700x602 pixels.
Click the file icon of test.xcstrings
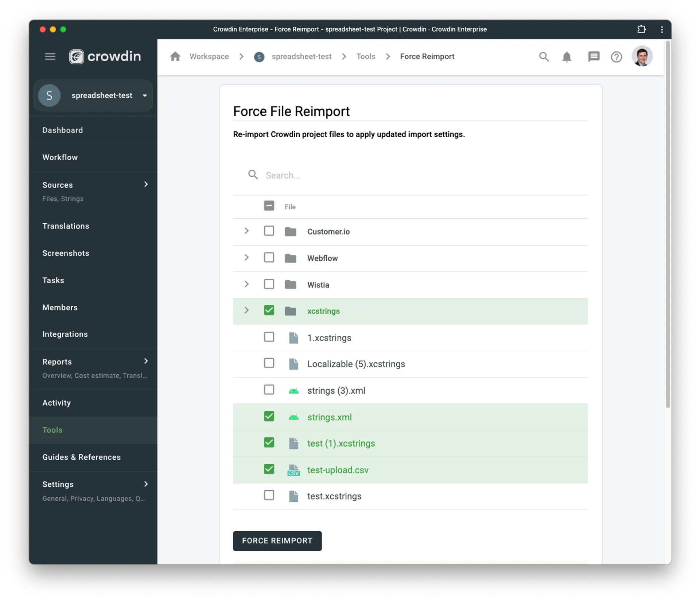coord(293,496)
